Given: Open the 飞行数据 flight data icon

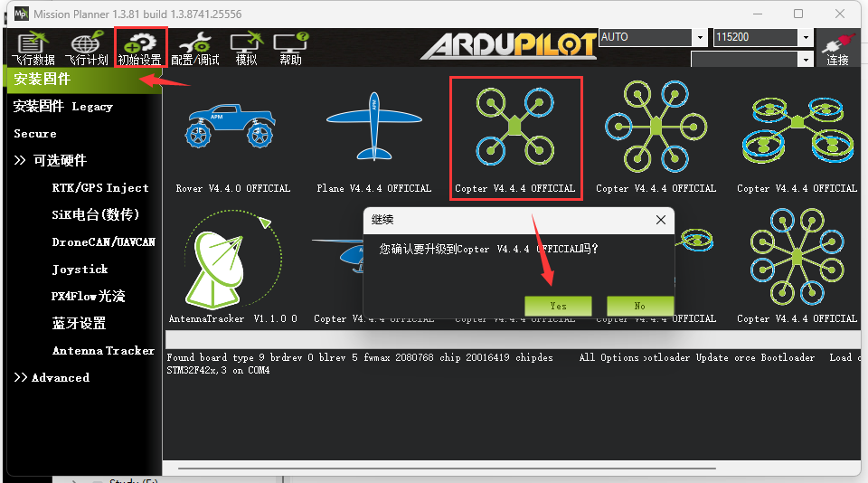Looking at the screenshot, I should point(33,48).
